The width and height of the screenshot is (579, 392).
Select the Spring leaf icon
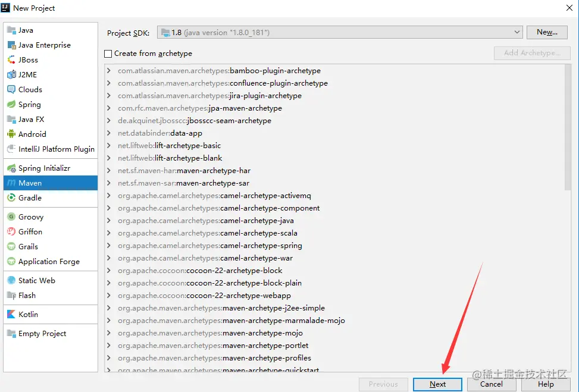tap(11, 105)
